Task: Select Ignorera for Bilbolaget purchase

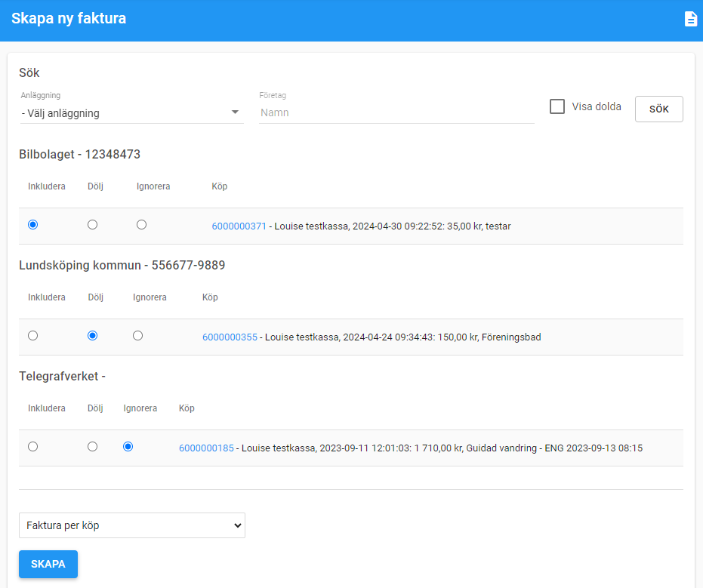Action: 142,225
